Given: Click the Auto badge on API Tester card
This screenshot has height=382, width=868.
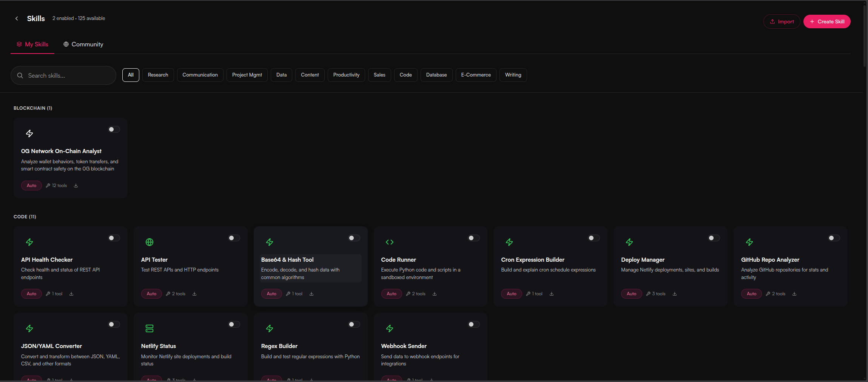Looking at the screenshot, I should pos(151,294).
